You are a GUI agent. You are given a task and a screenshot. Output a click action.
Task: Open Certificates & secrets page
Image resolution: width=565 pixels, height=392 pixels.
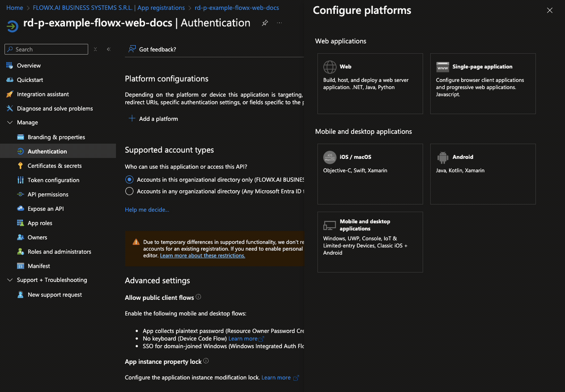pyautogui.click(x=55, y=166)
